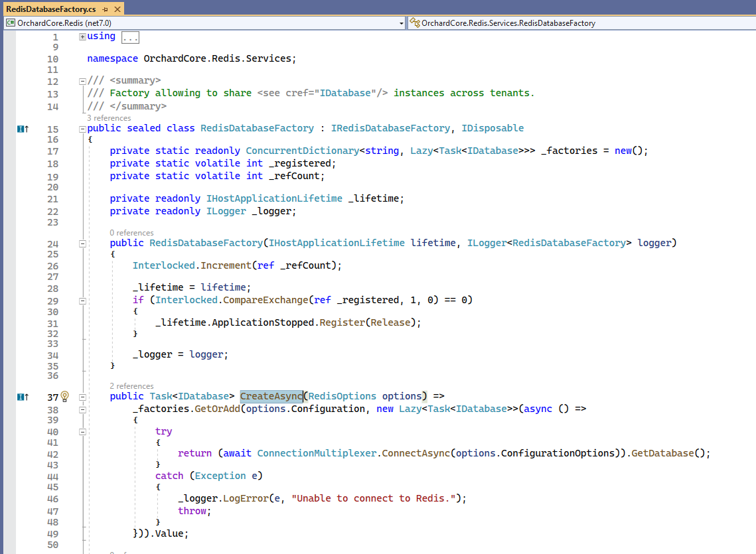756x554 pixels.
Task: Click the throw keyword on line 47
Action: pyautogui.click(x=192, y=511)
